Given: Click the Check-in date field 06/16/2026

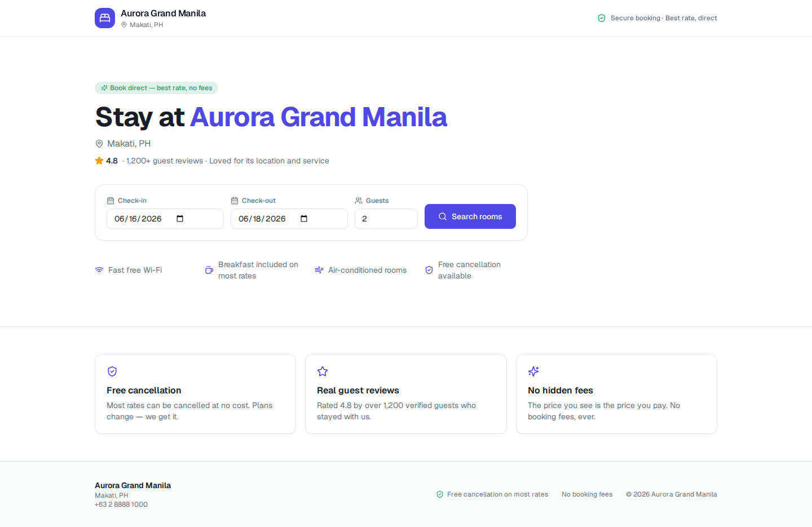Looking at the screenshot, I should pyautogui.click(x=165, y=219).
